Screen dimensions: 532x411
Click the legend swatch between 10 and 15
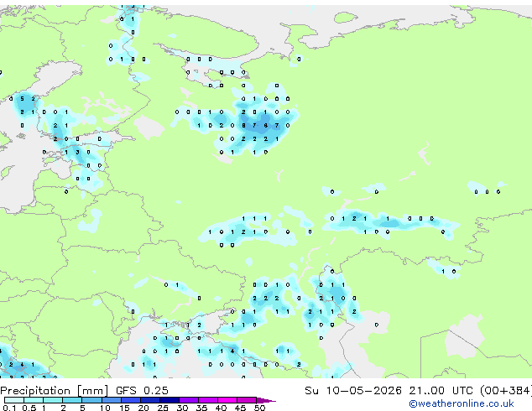tap(112, 400)
